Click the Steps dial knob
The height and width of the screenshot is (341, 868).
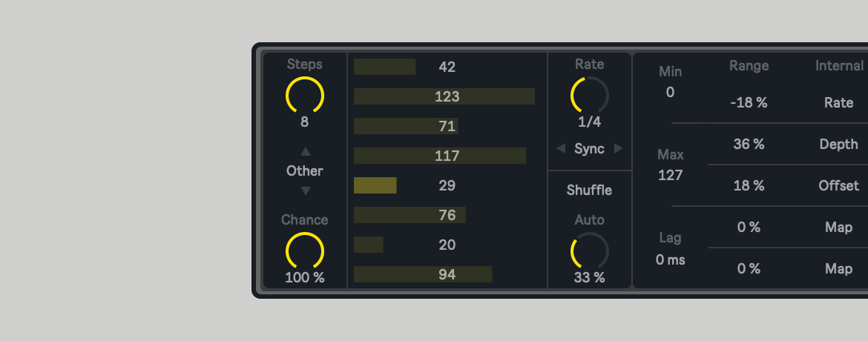pos(305,96)
